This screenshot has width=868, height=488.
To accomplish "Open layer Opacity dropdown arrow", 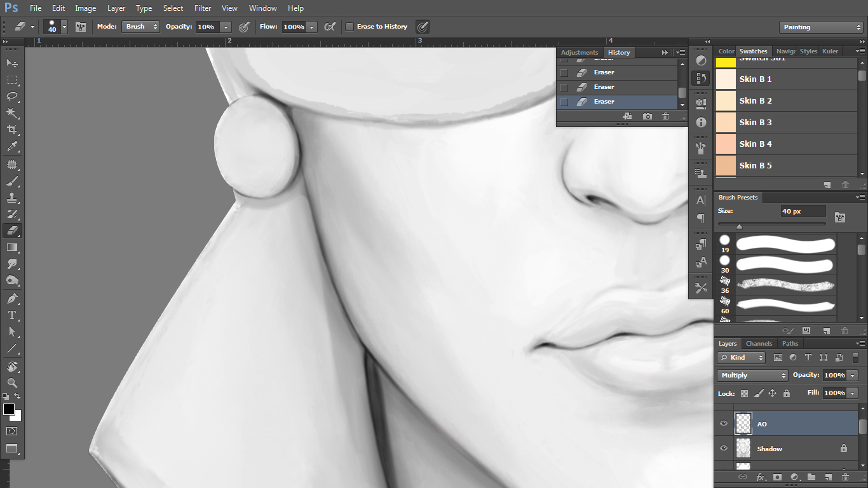I will coord(853,376).
